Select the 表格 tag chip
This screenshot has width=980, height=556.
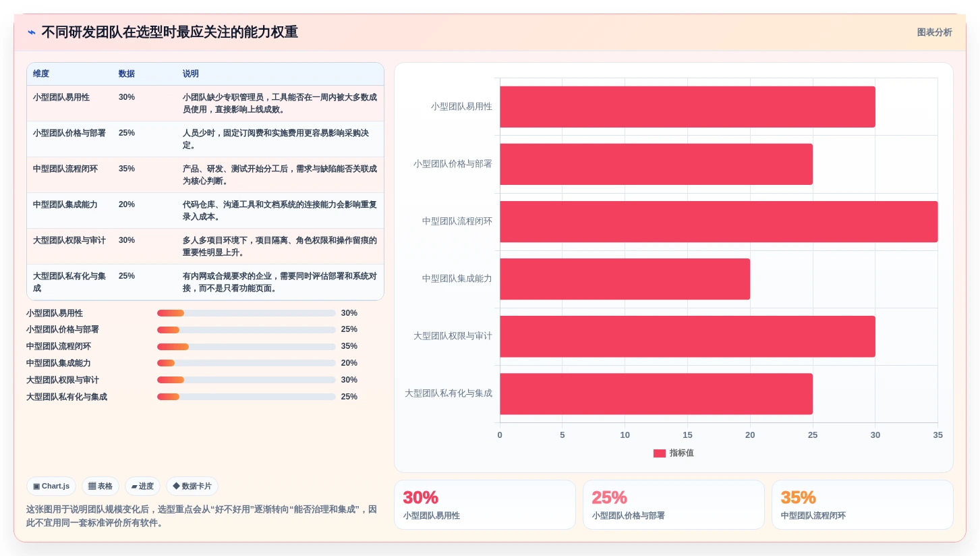pyautogui.click(x=100, y=486)
